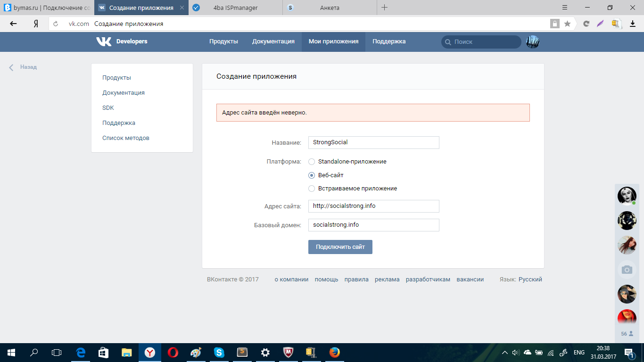644x362 pixels.
Task: Open the downloads arrow icon in the toolbar
Action: pos(633,24)
